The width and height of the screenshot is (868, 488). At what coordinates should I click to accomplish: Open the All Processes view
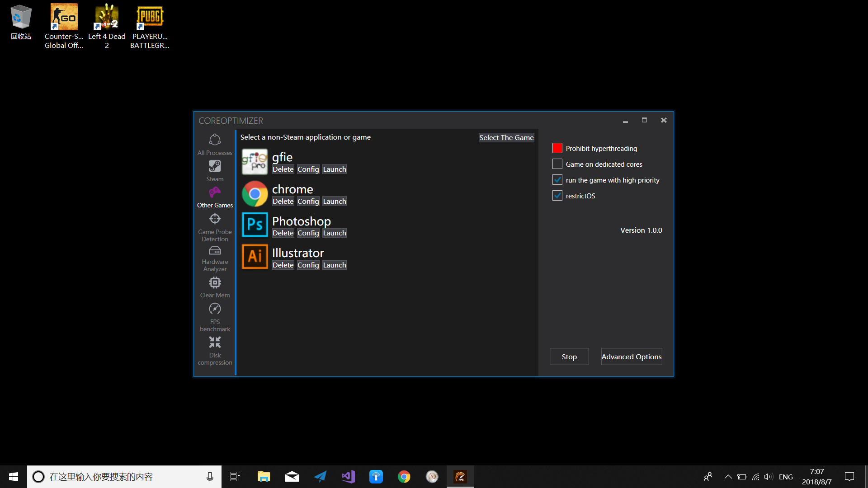click(x=215, y=143)
